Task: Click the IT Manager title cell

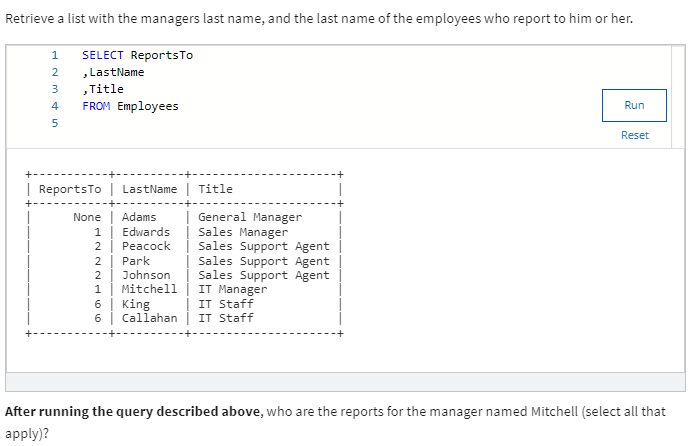Action: point(232,289)
